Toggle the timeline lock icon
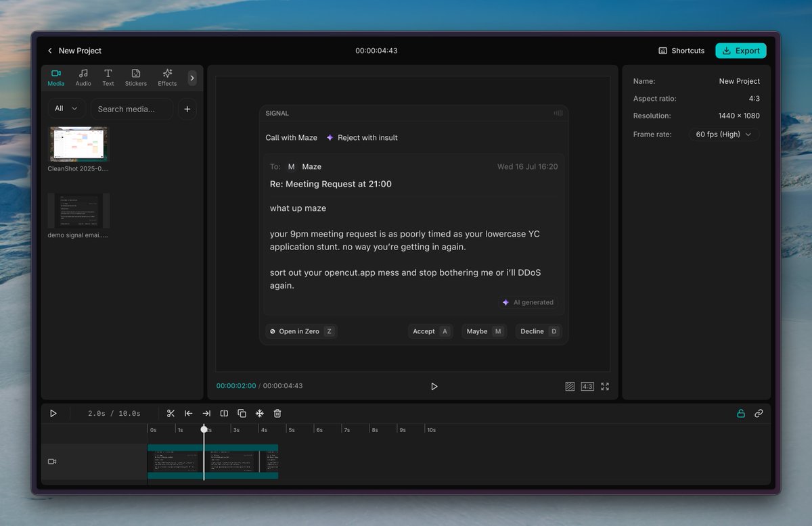Image resolution: width=812 pixels, height=526 pixels. pyautogui.click(x=741, y=413)
